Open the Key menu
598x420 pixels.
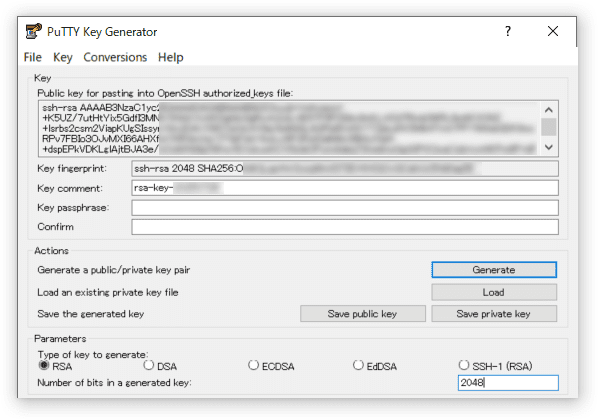(63, 57)
